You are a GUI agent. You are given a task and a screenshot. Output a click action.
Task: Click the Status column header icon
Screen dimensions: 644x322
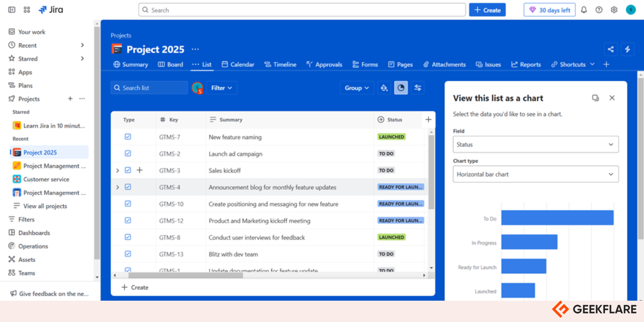pyautogui.click(x=381, y=120)
